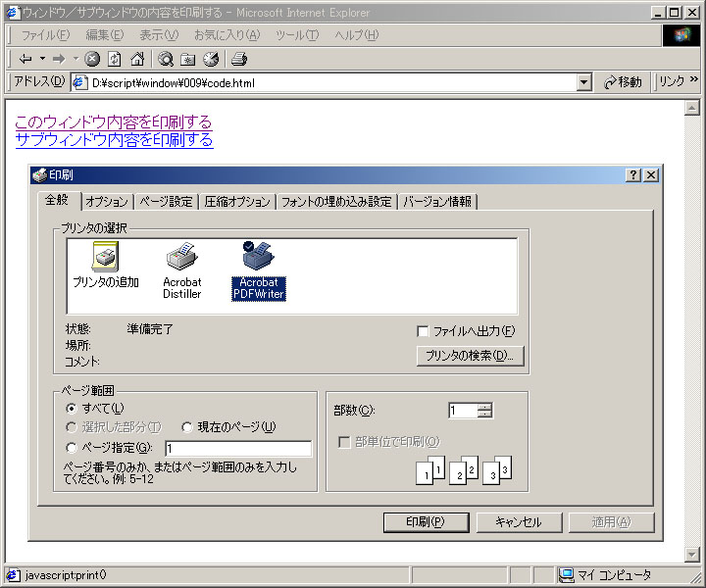Click the page range input field
This screenshot has width=706, height=588.
238,448
